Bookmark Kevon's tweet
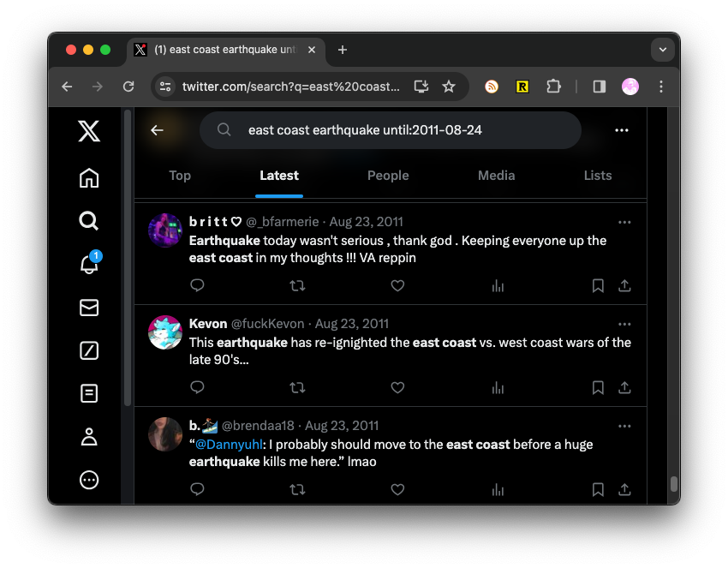This screenshot has width=728, height=568. (x=598, y=387)
